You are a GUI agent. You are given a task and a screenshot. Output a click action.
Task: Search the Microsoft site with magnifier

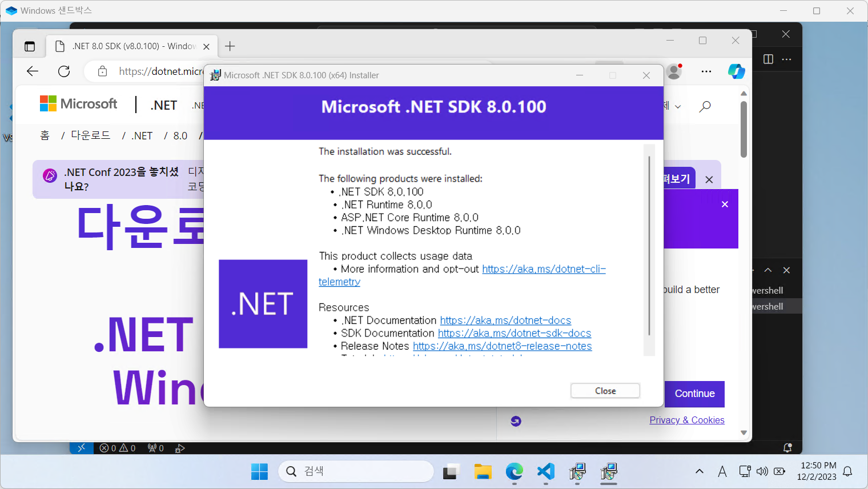pos(705,106)
